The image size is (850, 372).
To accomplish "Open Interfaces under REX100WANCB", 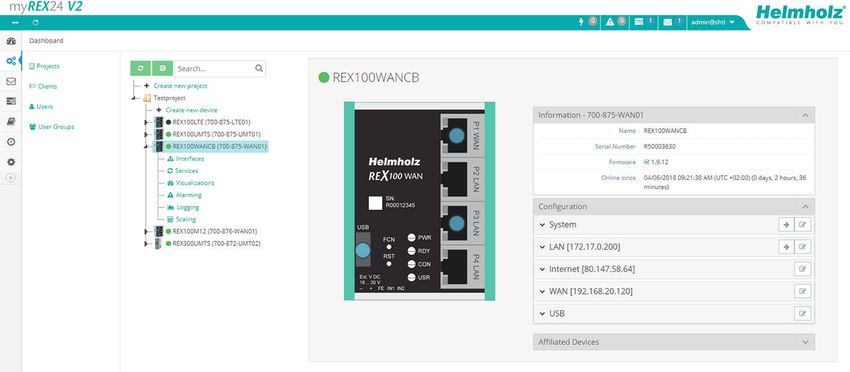I will click(x=190, y=159).
